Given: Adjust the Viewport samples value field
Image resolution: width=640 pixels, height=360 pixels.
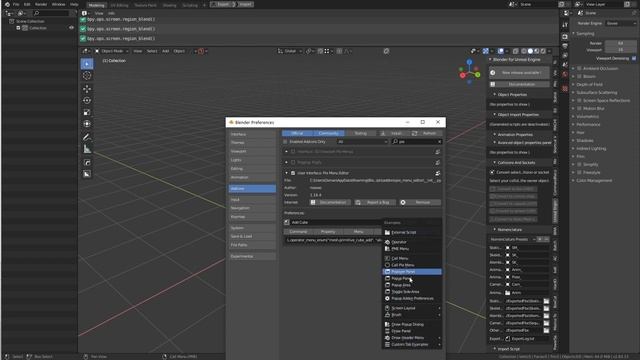Looking at the screenshot, I should coord(620,50).
